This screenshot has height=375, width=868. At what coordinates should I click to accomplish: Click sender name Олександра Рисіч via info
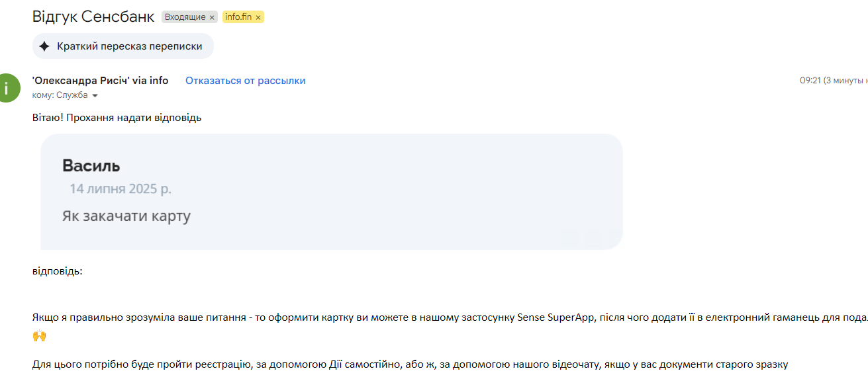(x=100, y=81)
